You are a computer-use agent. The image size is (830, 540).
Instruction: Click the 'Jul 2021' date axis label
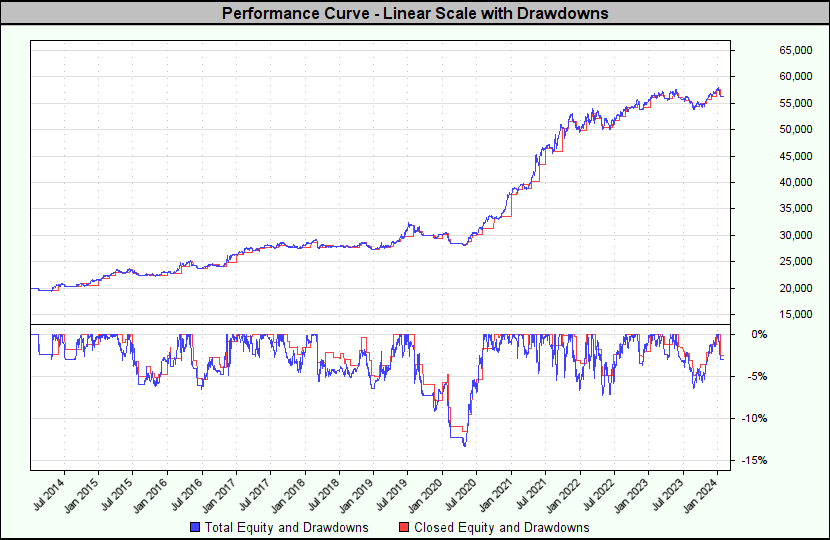pyautogui.click(x=531, y=494)
